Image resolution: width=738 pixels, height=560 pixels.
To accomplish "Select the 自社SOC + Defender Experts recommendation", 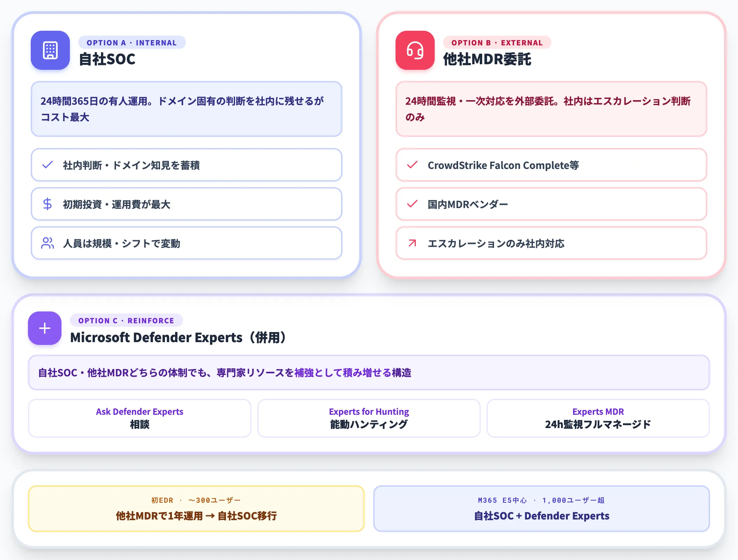I will tap(542, 509).
